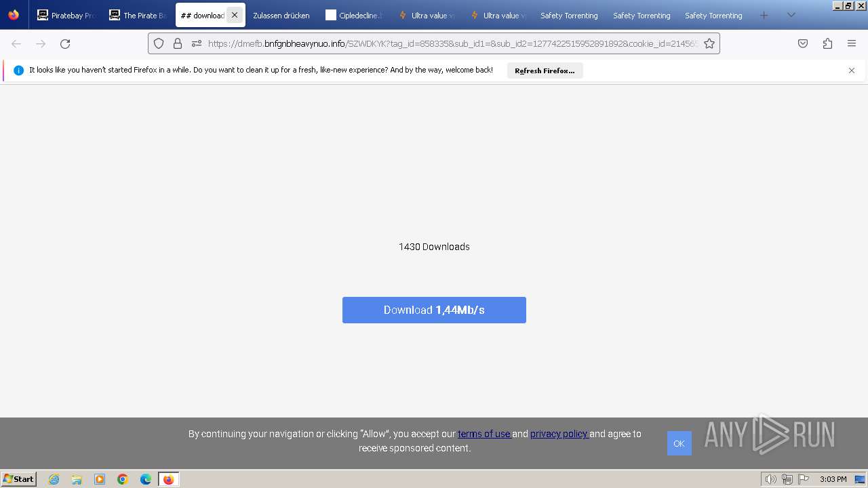Click show desktop icon in tray corner
The width and height of the screenshot is (868, 488).
860,479
